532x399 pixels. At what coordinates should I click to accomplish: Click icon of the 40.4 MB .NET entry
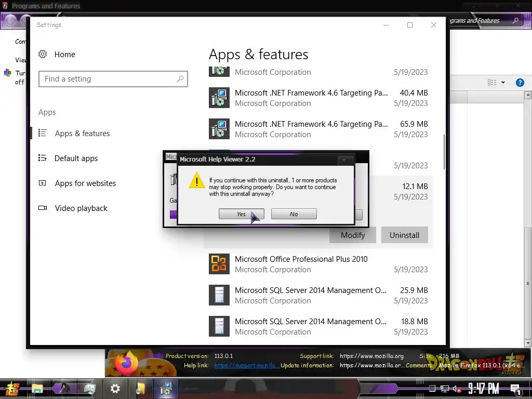click(x=219, y=98)
